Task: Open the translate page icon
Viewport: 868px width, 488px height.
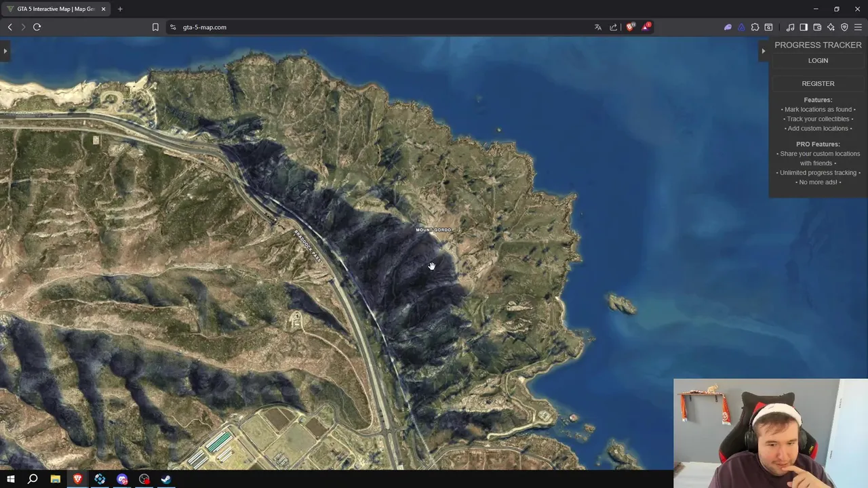Action: pos(597,27)
